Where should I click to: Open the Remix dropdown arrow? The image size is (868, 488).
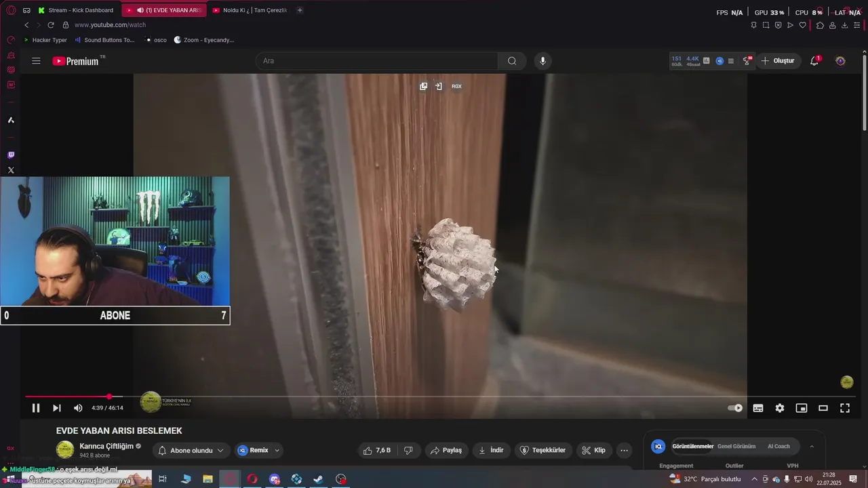277,450
